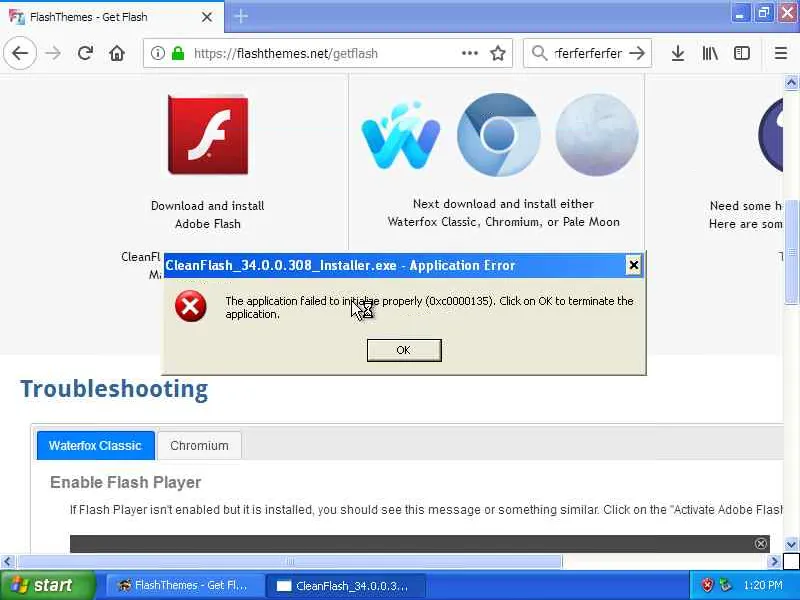
Task: Click the vertical scrollbar up arrow
Action: (791, 82)
